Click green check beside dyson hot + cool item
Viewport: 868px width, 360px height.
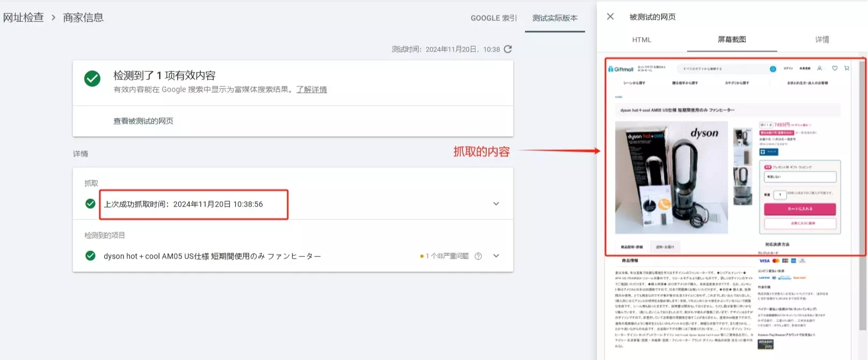(x=90, y=256)
